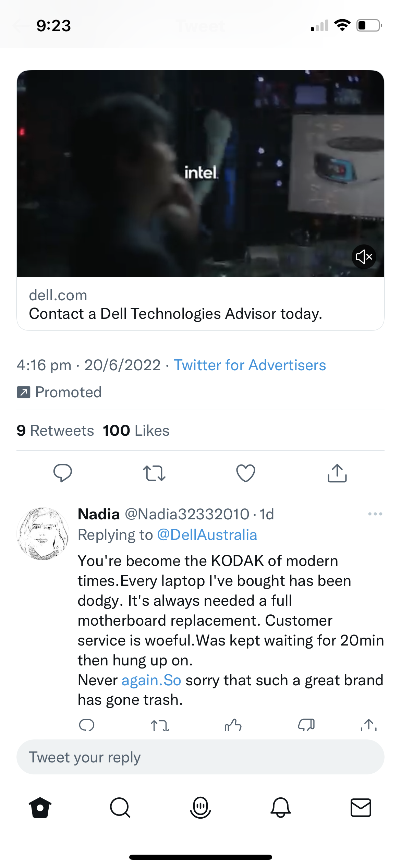This screenshot has width=401, height=868.
Task: Open the Search tab
Action: (x=120, y=807)
